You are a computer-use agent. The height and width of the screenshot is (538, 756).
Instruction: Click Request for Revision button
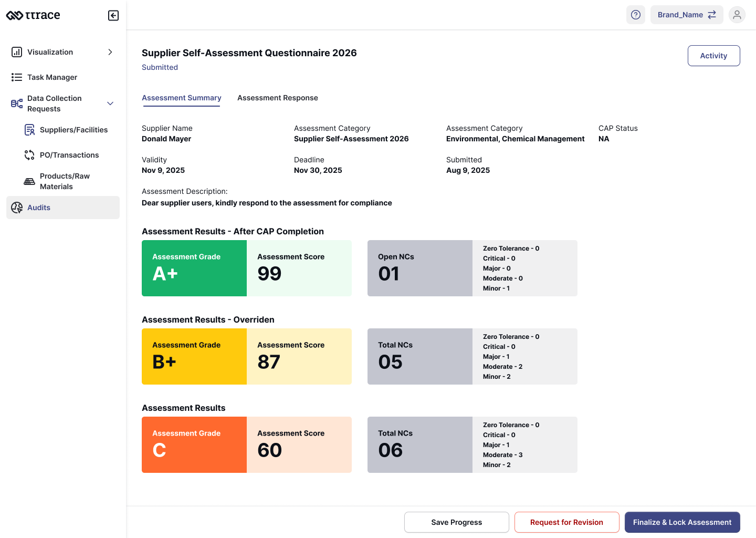567,522
